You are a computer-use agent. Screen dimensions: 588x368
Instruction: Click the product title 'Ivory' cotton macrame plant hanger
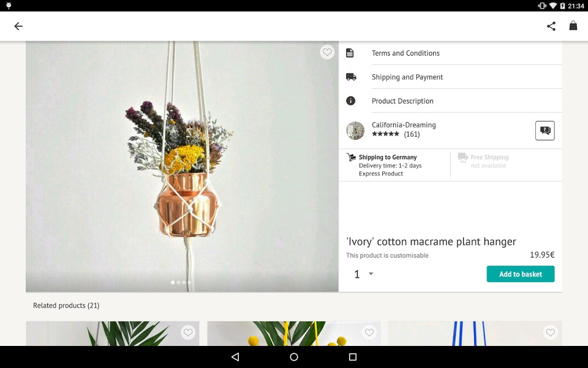click(431, 242)
